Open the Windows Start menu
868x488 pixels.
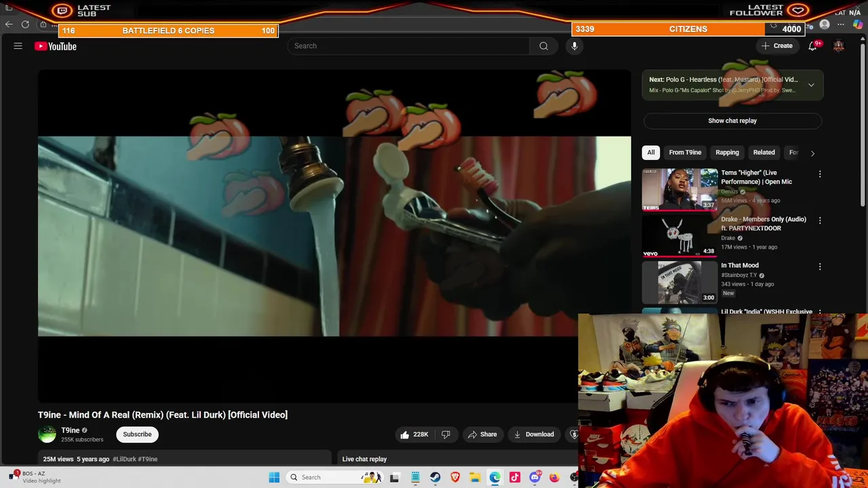(x=274, y=477)
